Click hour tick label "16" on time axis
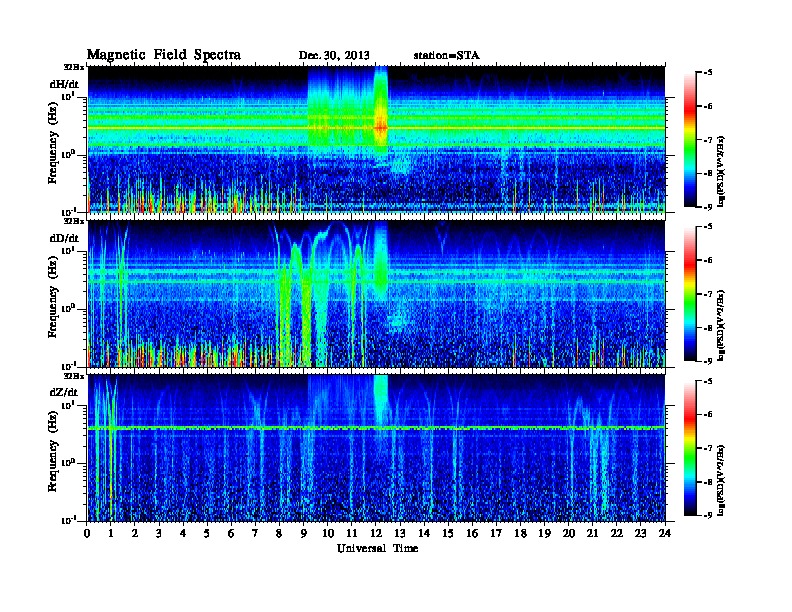The height and width of the screenshot is (612, 792). click(x=472, y=533)
